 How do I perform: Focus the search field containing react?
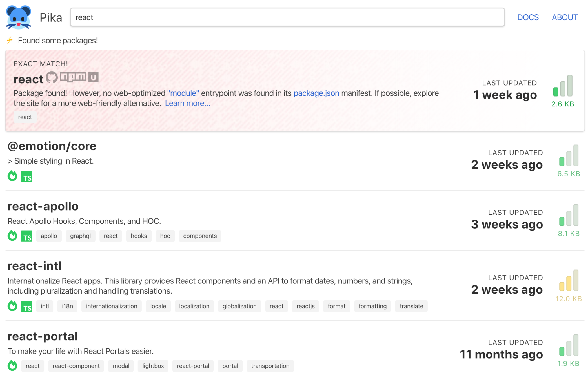point(287,17)
